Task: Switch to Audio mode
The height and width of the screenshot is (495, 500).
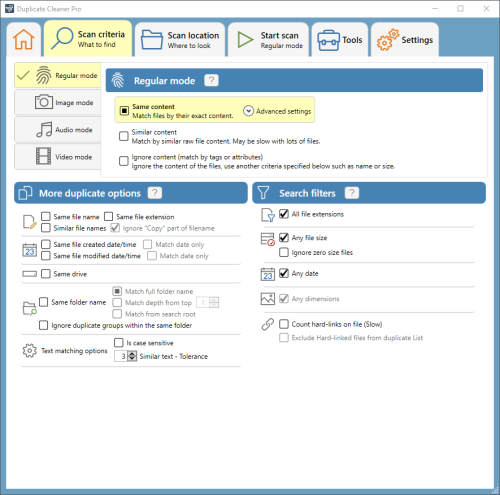Action: tap(58, 130)
